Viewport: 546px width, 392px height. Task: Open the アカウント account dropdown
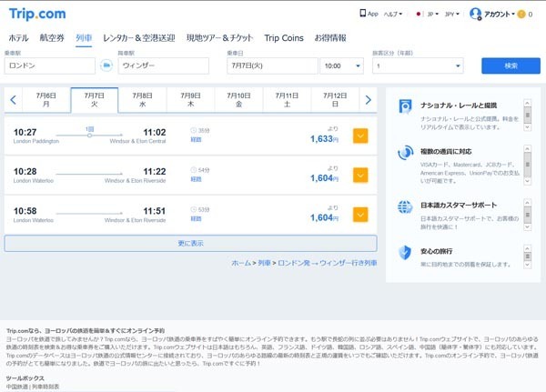(500, 15)
